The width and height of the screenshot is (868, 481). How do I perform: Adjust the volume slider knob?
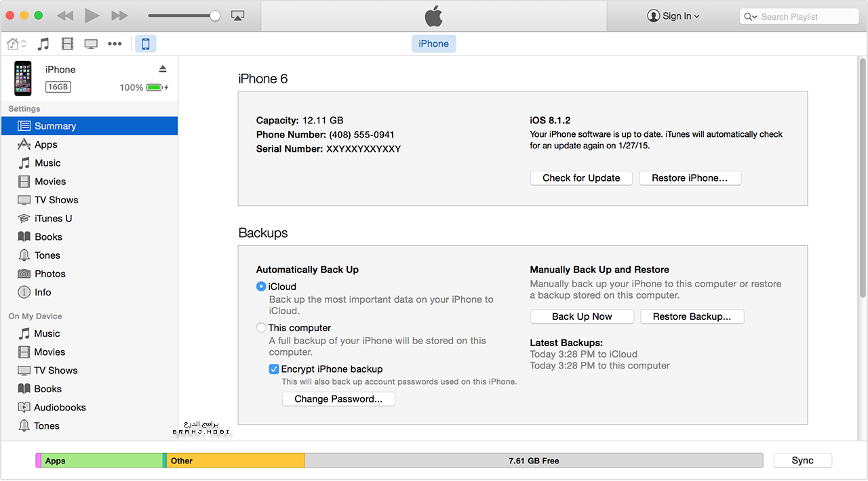(215, 16)
